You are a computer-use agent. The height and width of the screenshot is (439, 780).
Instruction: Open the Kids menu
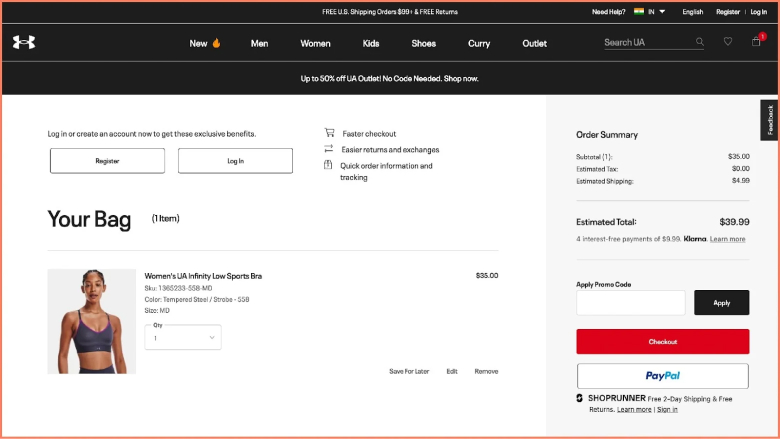click(371, 44)
